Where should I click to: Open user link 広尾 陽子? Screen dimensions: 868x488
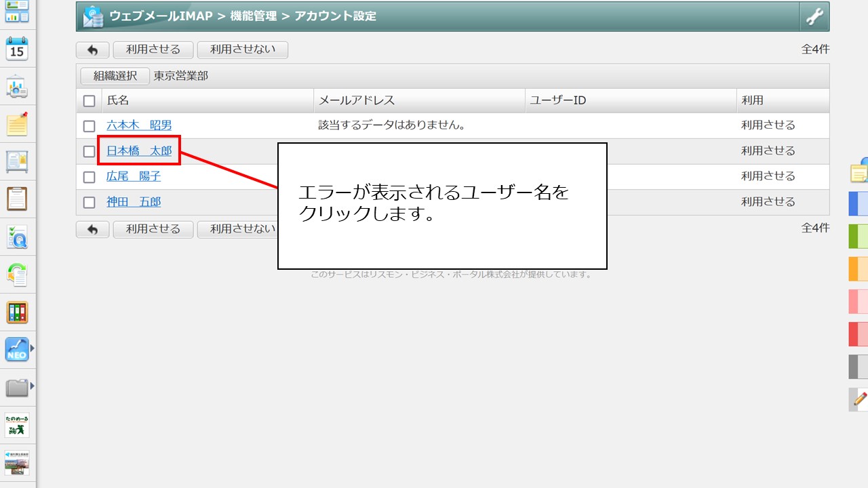134,176
